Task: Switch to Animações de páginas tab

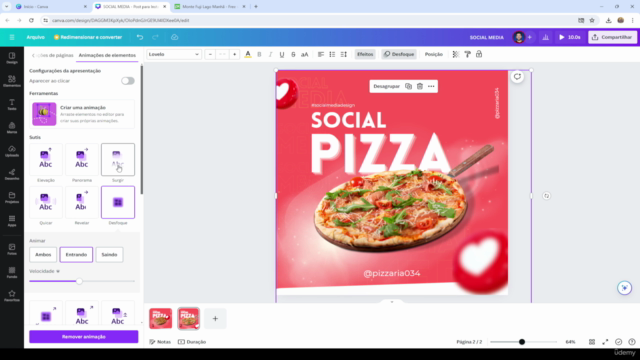Action: pos(55,55)
